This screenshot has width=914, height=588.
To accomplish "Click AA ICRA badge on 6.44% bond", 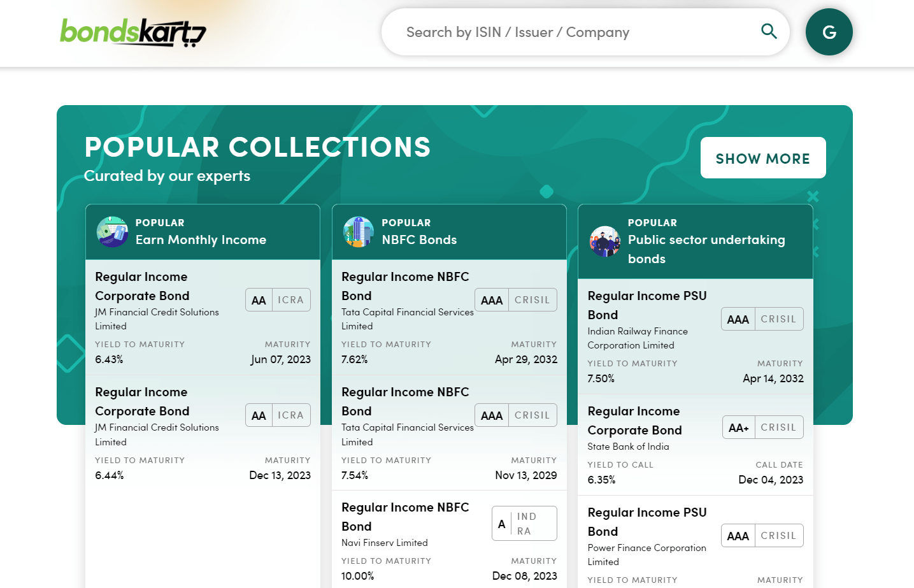I will coord(278,415).
